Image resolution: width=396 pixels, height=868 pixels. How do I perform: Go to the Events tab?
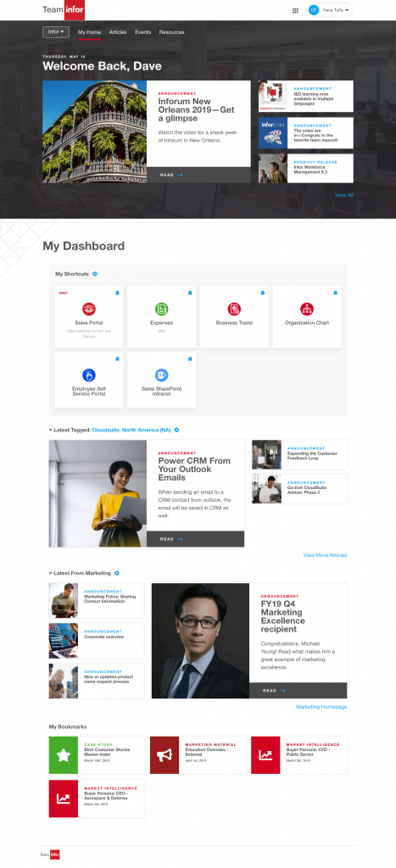[143, 32]
